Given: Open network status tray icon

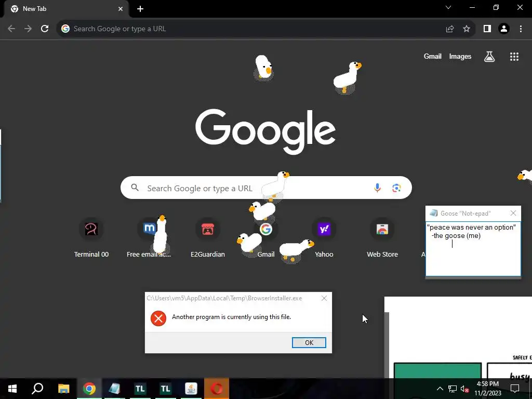Looking at the screenshot, I should click(453, 389).
